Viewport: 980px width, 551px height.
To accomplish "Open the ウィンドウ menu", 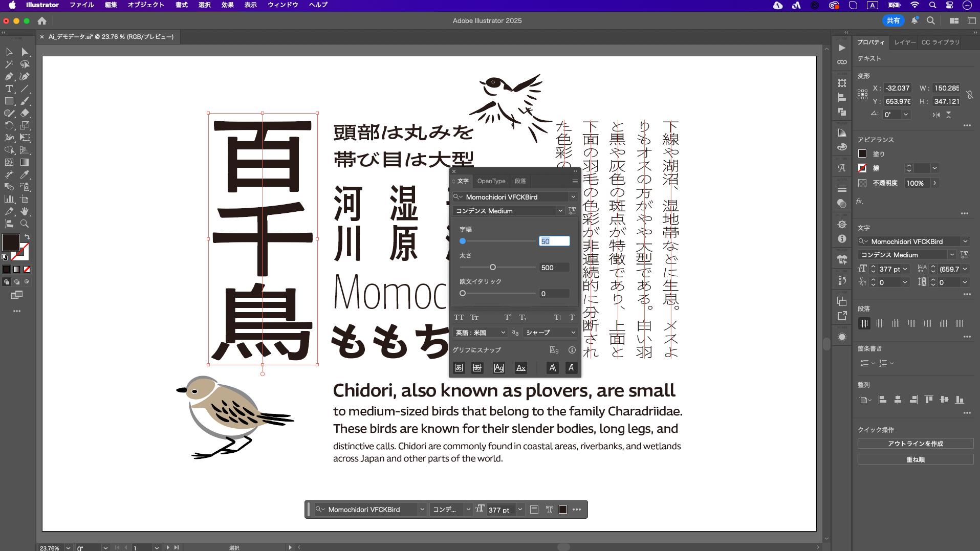I will click(283, 5).
